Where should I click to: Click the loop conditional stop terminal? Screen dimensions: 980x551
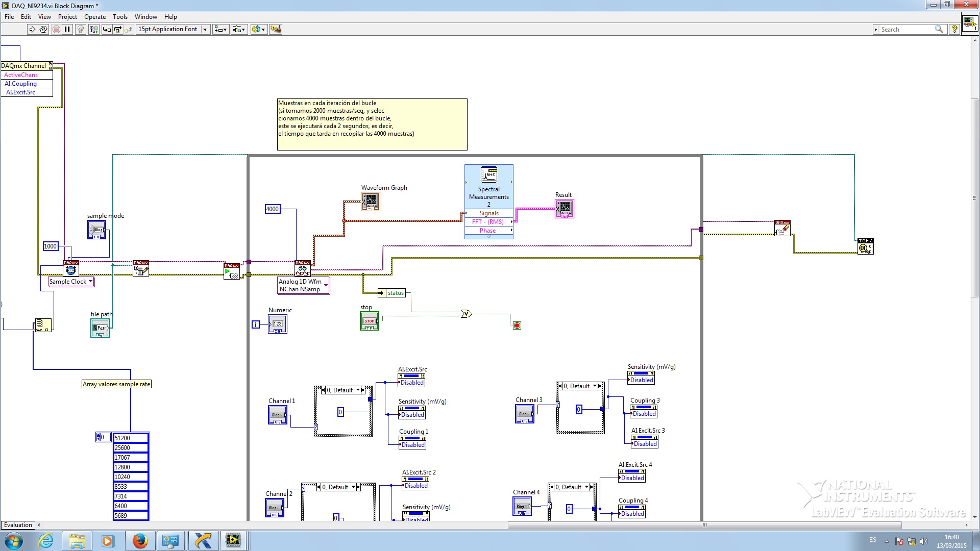pyautogui.click(x=517, y=325)
